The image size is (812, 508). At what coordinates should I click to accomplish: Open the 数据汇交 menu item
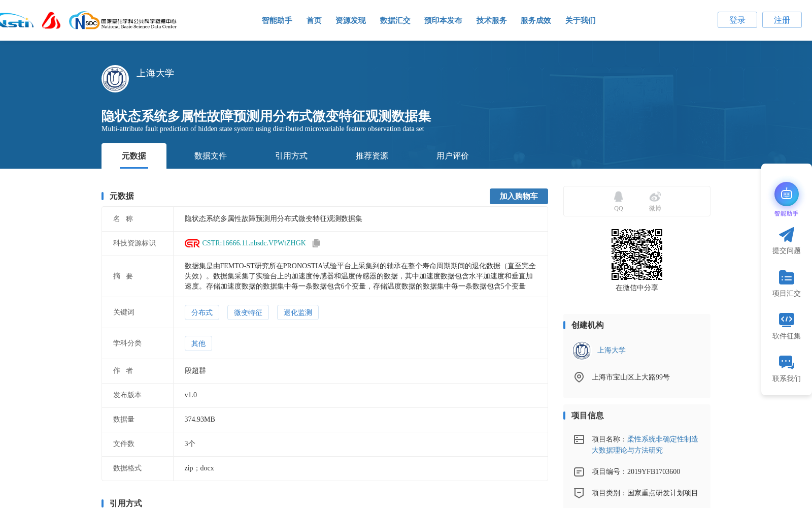(x=395, y=20)
